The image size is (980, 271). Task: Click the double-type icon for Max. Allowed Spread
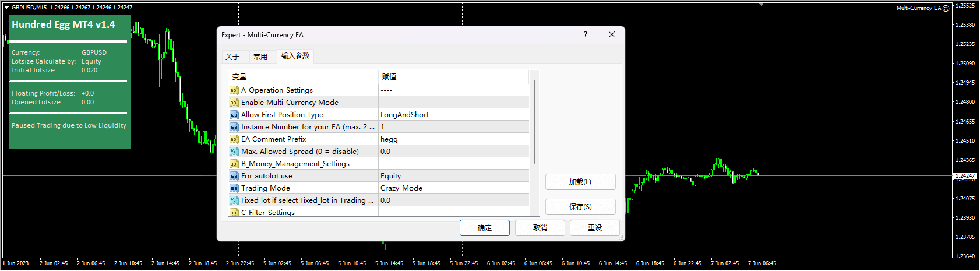point(234,152)
